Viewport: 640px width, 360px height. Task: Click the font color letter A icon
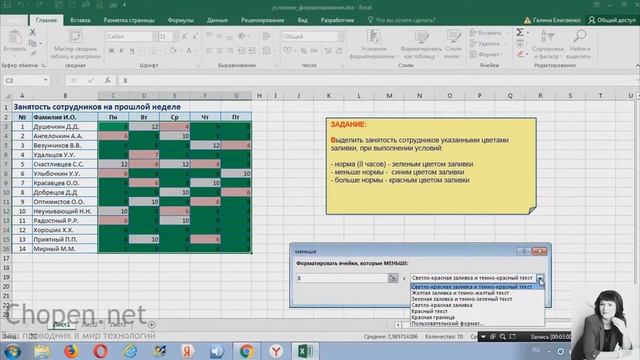[189, 51]
